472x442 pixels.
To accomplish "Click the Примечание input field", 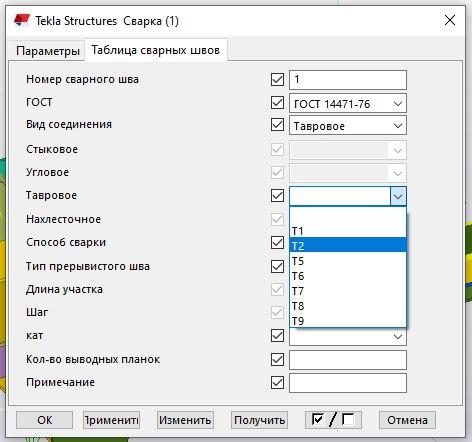I will [348, 383].
